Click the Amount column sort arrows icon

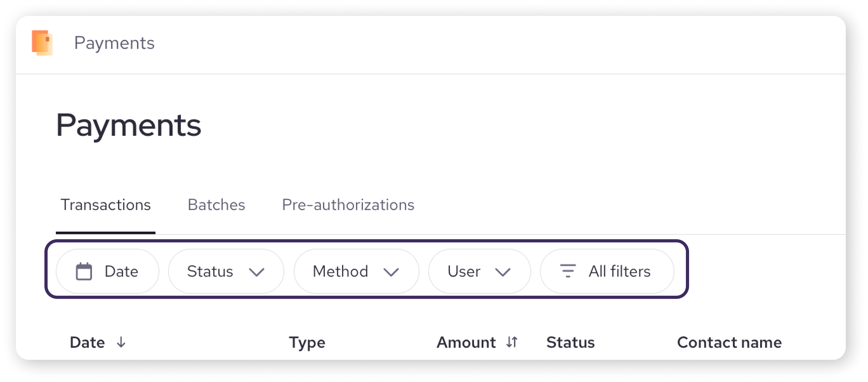pos(511,342)
